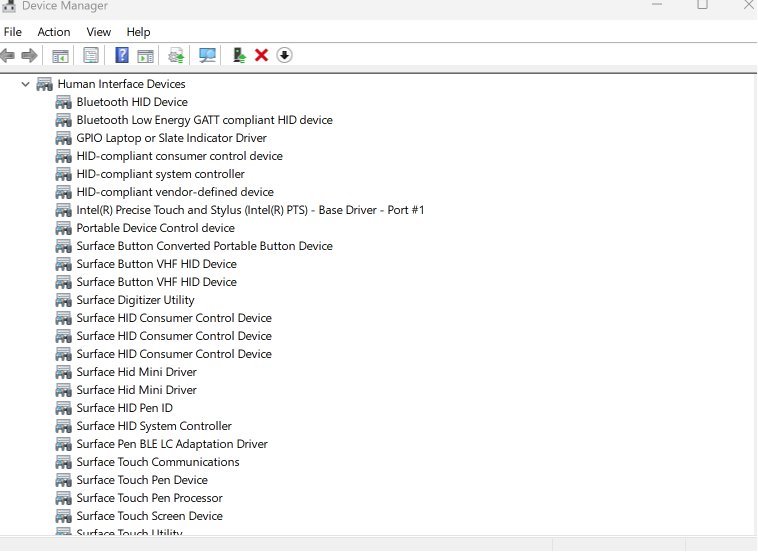This screenshot has width=758, height=552.
Task: Select the Human Interface Devices label
Action: coord(121,84)
